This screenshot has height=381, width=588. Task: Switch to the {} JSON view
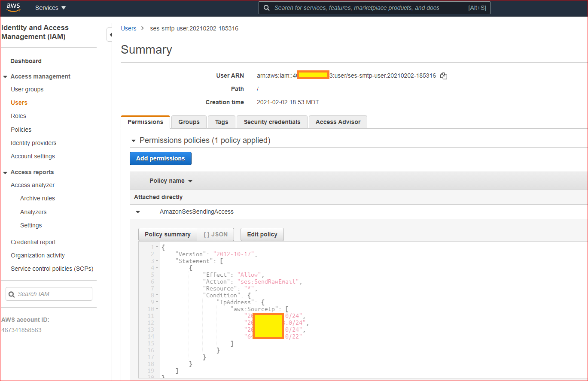(215, 234)
